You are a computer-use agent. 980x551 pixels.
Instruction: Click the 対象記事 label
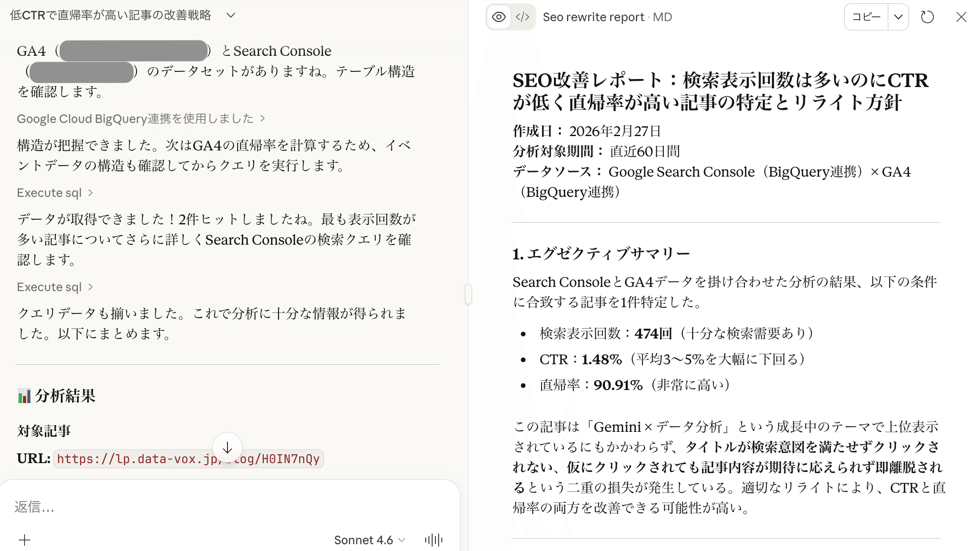(44, 431)
